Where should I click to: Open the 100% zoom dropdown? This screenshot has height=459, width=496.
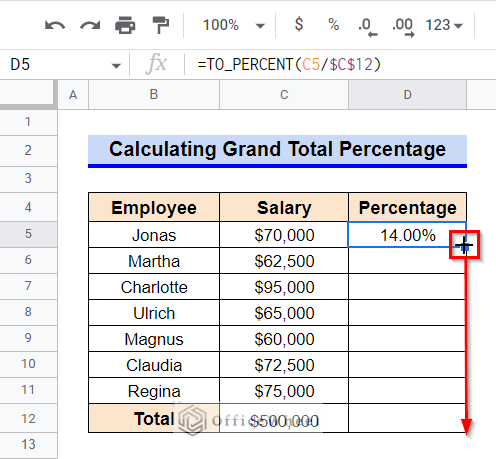234,25
